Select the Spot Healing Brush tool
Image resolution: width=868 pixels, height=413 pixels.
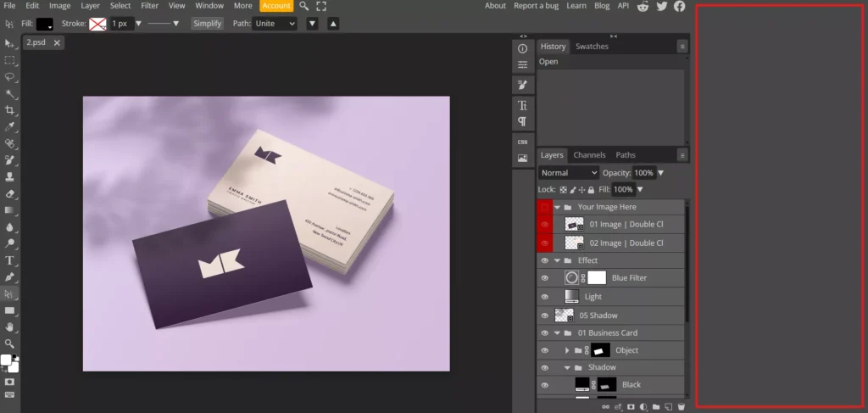9,143
